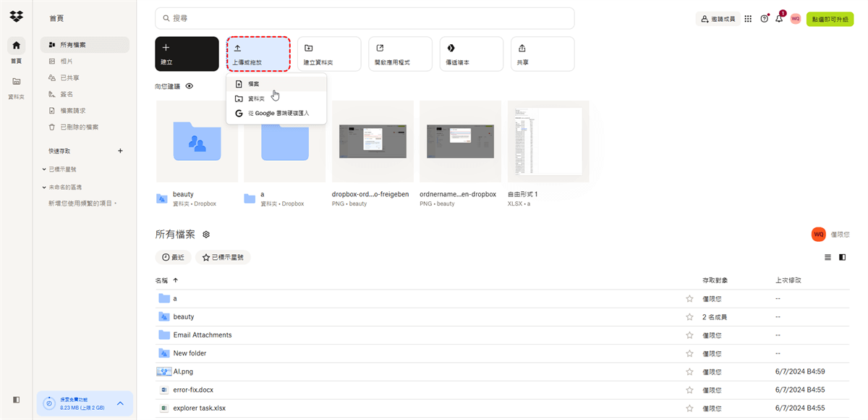Click the green 點選即可升級 upgrade button
The height and width of the screenshot is (420, 868).
[x=830, y=19]
